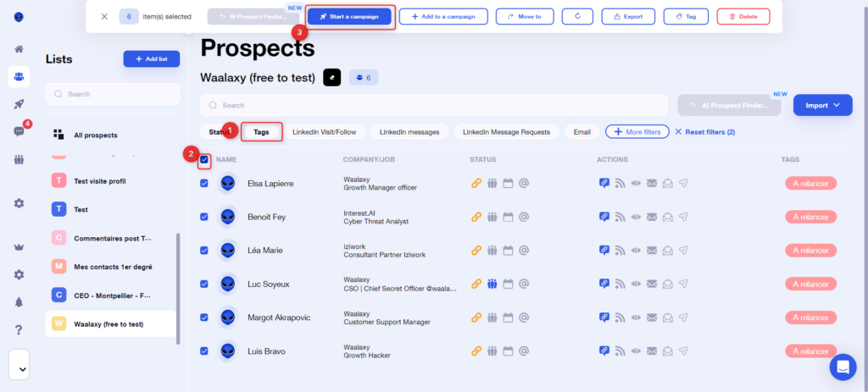Viewport: 868px width, 392px height.
Task: Open the help question mark icon
Action: (x=19, y=329)
